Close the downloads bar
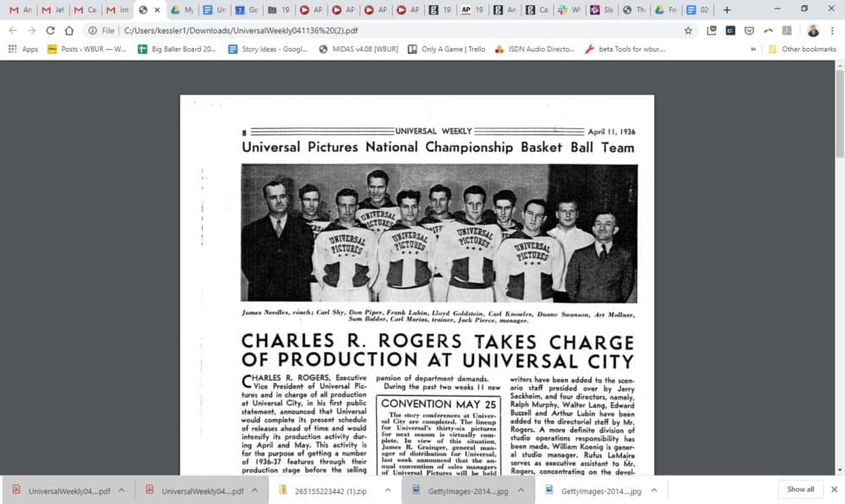This screenshot has height=504, width=845. coord(834,490)
